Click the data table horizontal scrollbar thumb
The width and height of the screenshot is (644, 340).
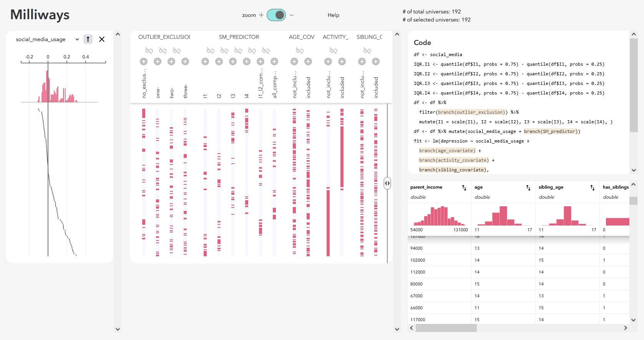(x=446, y=328)
